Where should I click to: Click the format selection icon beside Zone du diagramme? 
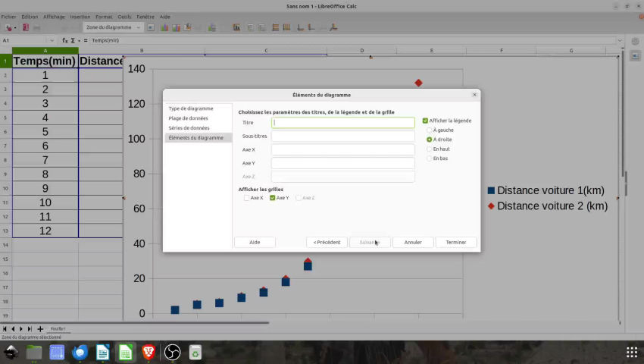(x=151, y=27)
